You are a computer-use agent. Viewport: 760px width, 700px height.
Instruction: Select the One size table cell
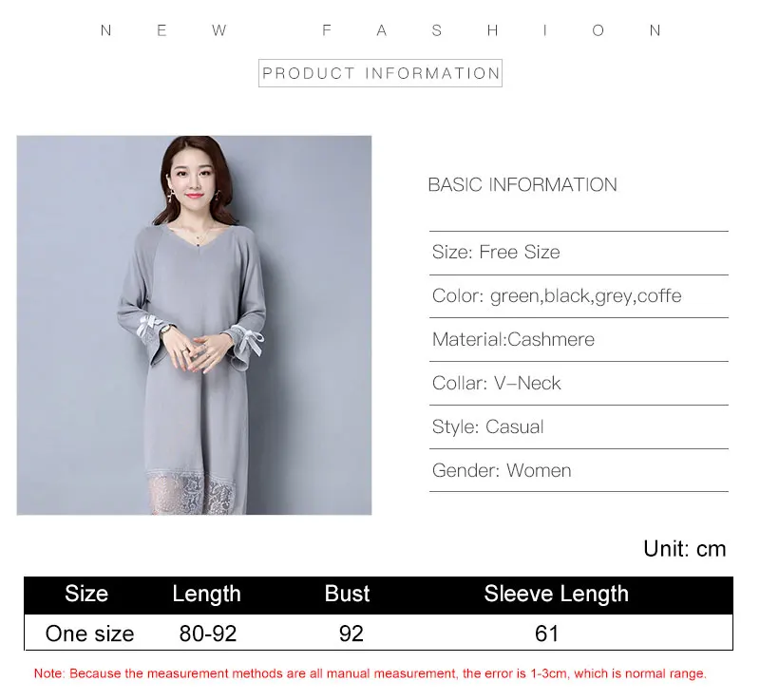coord(89,634)
